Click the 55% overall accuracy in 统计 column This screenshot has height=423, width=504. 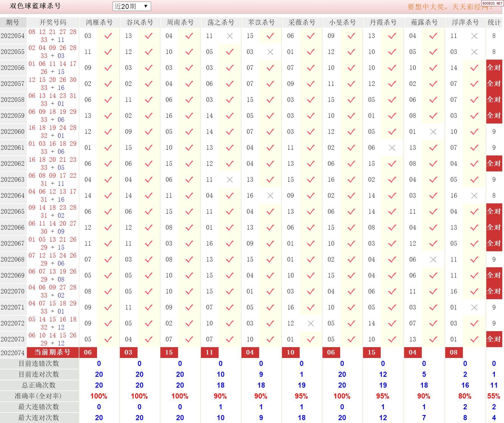coord(494,396)
